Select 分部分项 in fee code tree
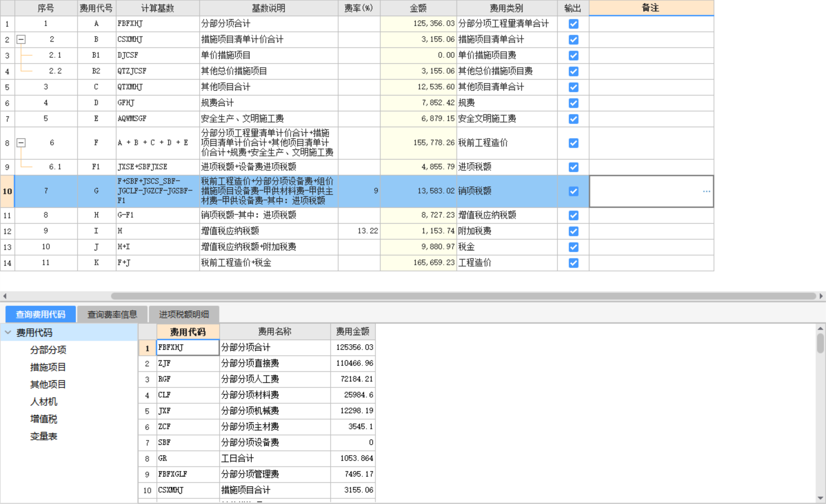 [x=48, y=350]
